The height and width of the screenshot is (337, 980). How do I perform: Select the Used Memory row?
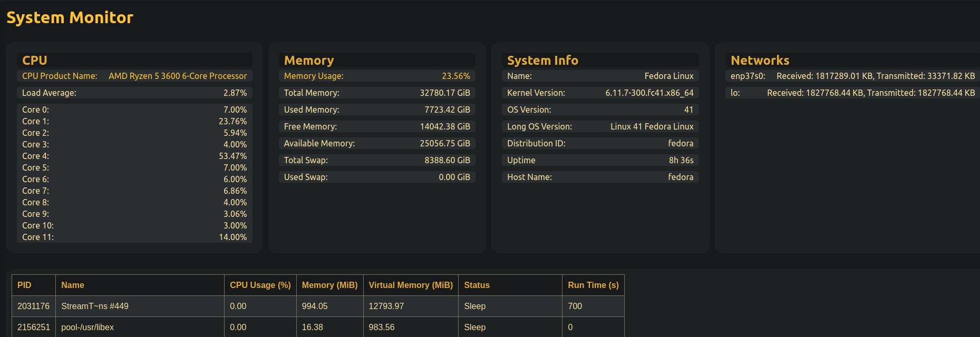tap(377, 110)
